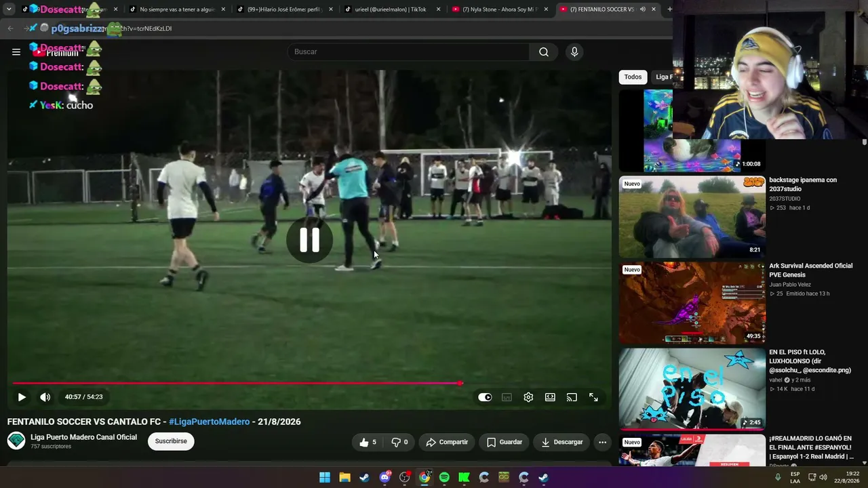Open the player settings gear
This screenshot has width=868, height=488.
tap(528, 397)
